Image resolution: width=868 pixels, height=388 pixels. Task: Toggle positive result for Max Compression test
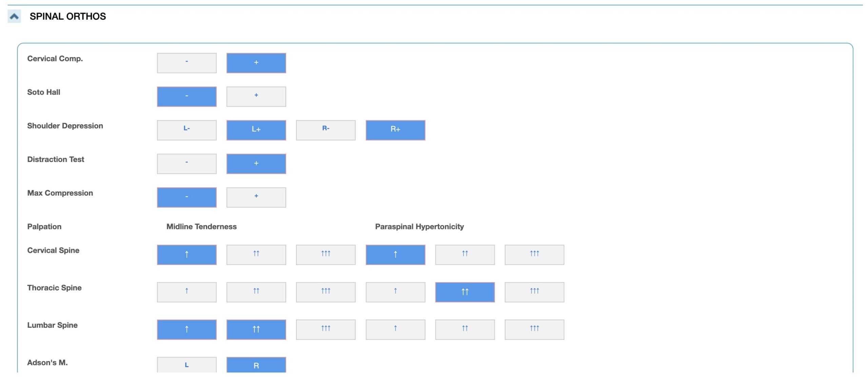pyautogui.click(x=256, y=197)
